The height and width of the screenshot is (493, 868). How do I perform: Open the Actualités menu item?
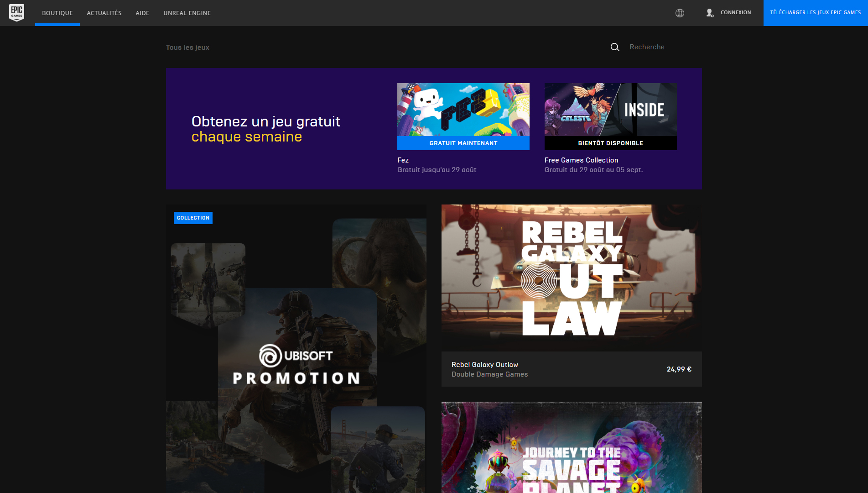pyautogui.click(x=104, y=13)
